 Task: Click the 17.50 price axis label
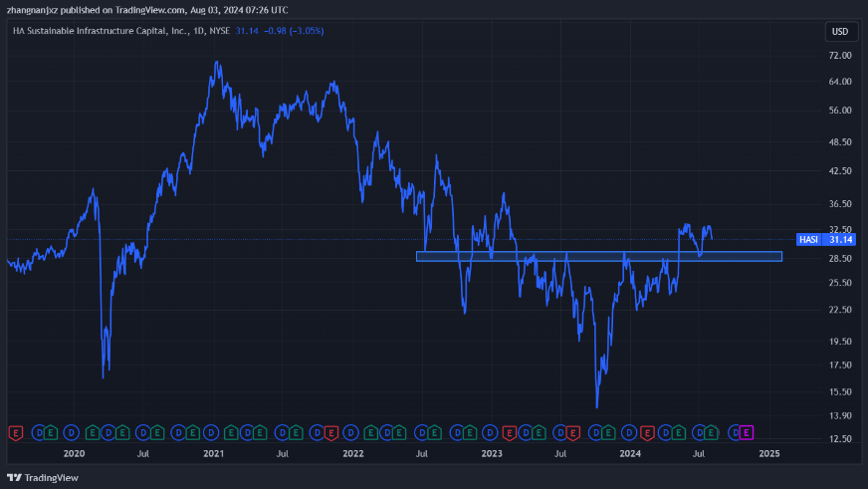pos(840,365)
